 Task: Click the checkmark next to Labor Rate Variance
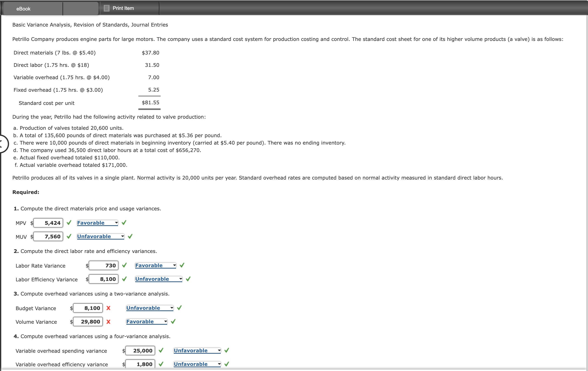pyautogui.click(x=124, y=265)
